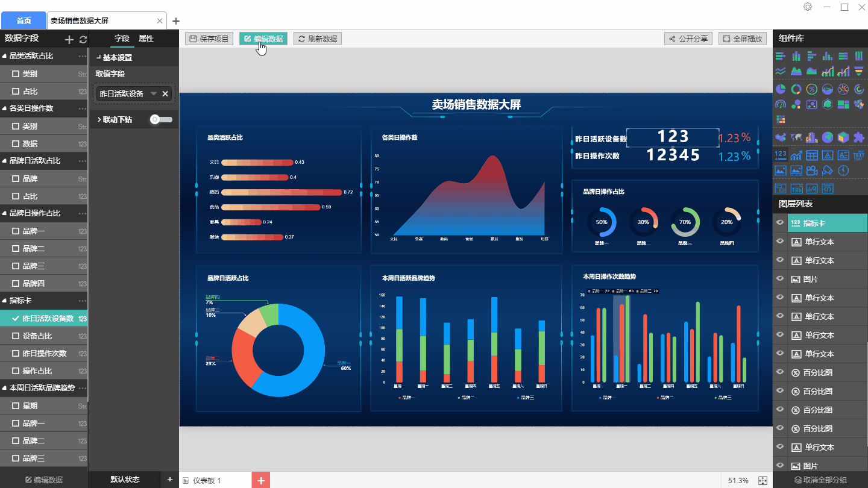
Task: Select the 123 indicator card component
Action: click(x=781, y=155)
